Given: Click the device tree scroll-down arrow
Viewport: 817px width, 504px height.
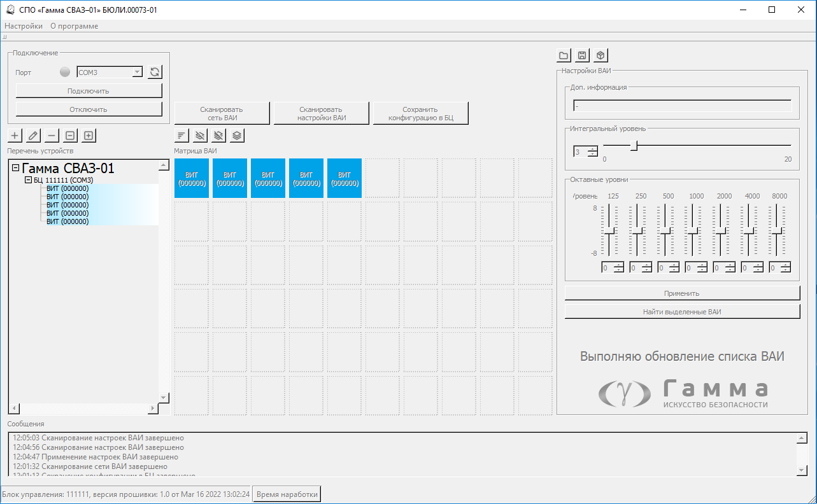Looking at the screenshot, I should pos(164,398).
